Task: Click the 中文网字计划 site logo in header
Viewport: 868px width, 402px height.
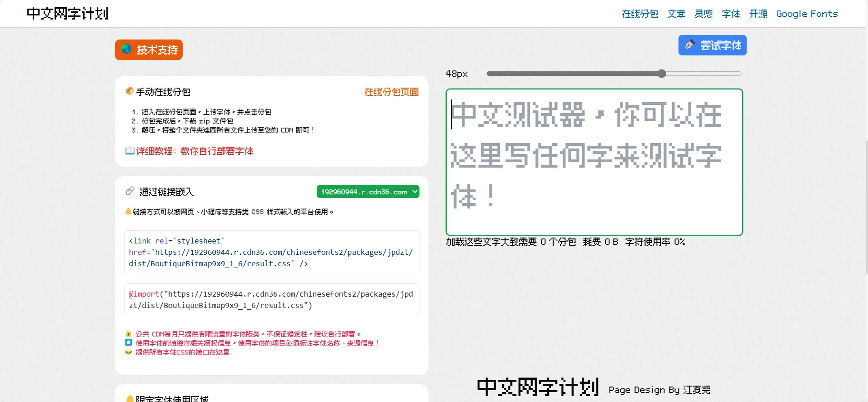Action: [x=67, y=14]
